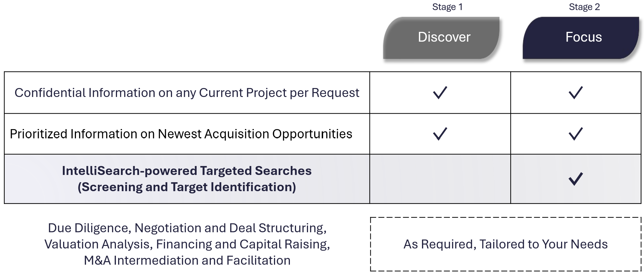This screenshot has height=275, width=644.
Task: Click M&A Intermediation and Facilitation line
Action: pos(187,260)
